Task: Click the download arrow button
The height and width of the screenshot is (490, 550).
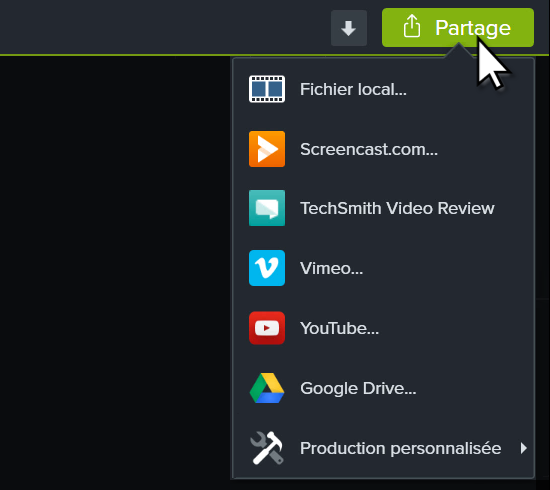Action: point(349,28)
